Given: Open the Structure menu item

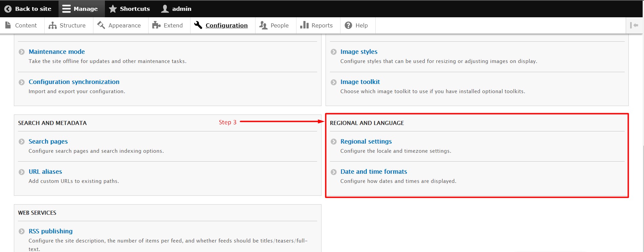Looking at the screenshot, I should (72, 25).
